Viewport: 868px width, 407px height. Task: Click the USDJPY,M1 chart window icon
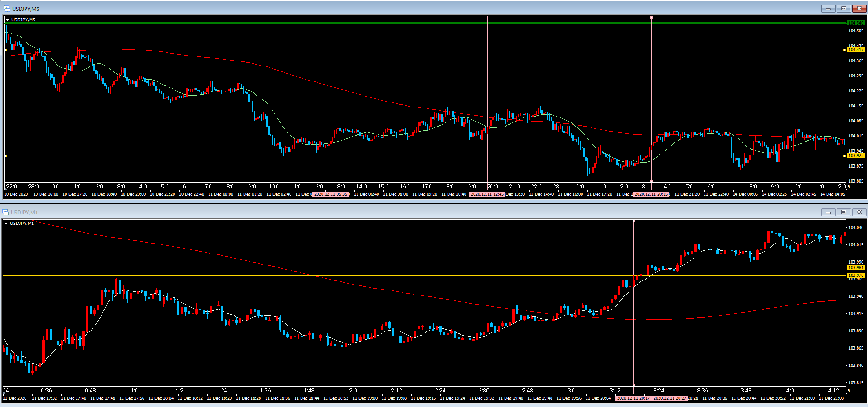click(x=5, y=212)
